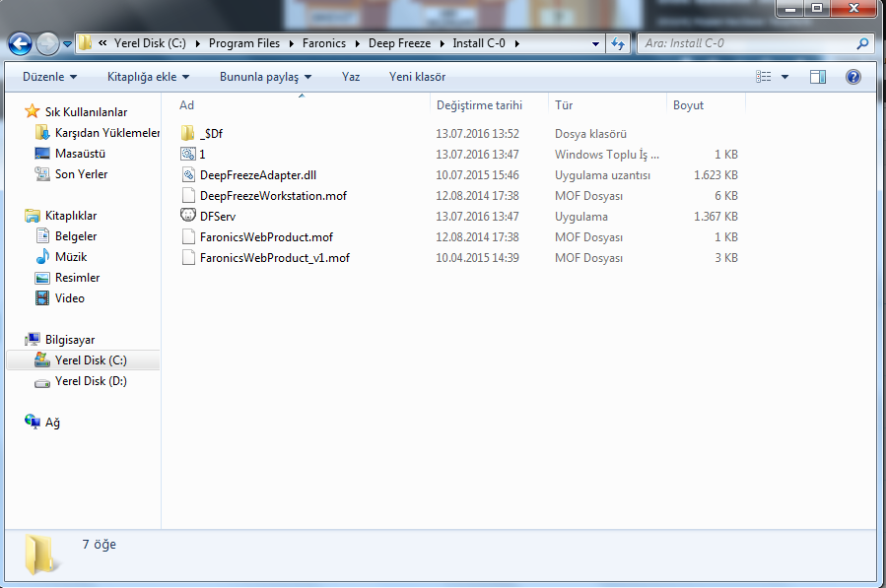Select Yerel Disk (D:) in sidebar
The image size is (886, 588).
pyautogui.click(x=91, y=381)
